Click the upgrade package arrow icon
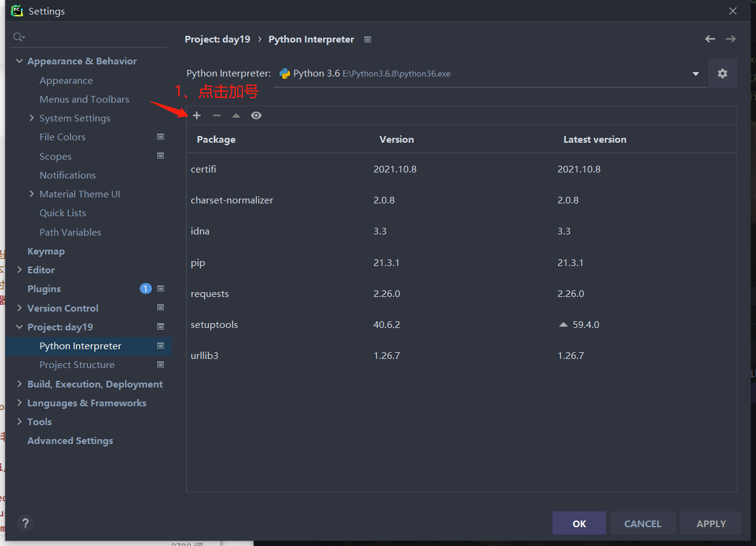This screenshot has width=756, height=546. coord(236,115)
